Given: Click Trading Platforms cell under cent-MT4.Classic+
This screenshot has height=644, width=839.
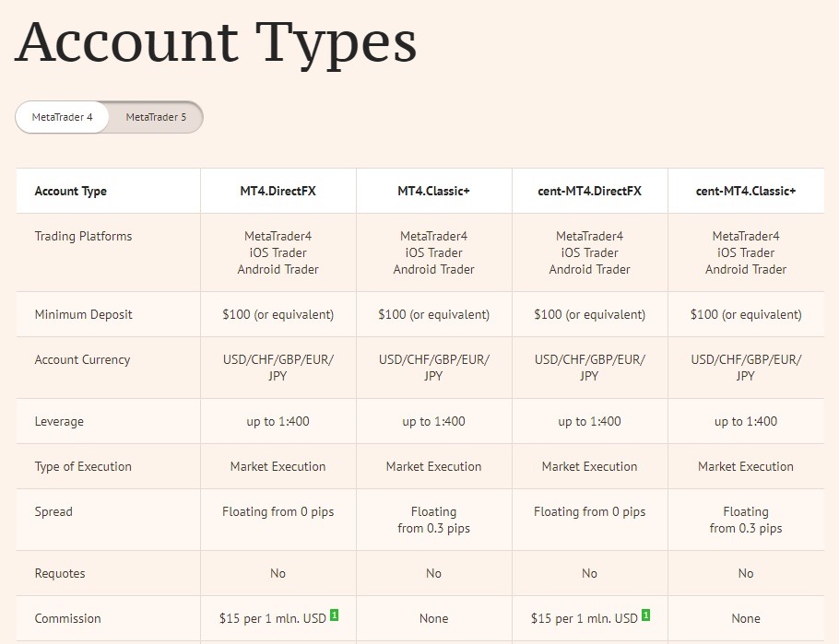Looking at the screenshot, I should pos(746,252).
